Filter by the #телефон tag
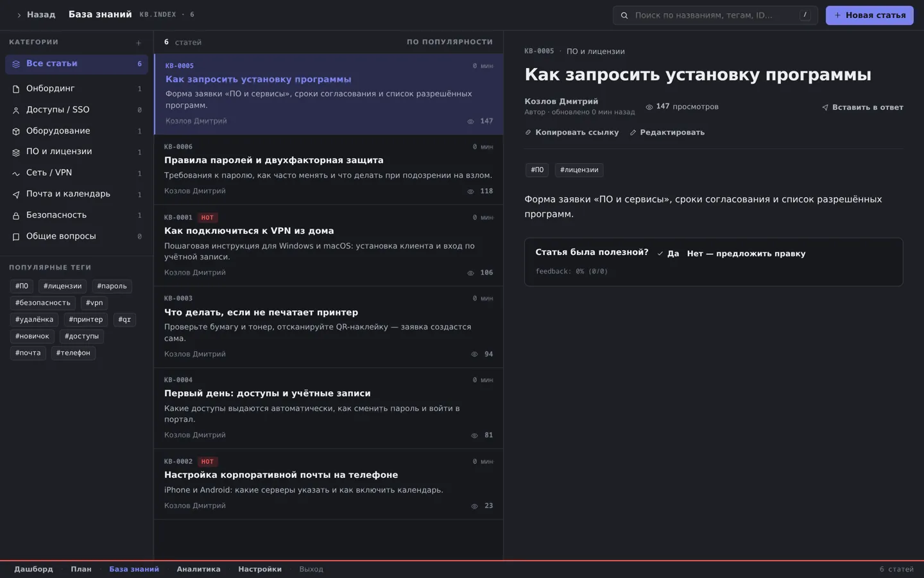The image size is (924, 578). 73,353
